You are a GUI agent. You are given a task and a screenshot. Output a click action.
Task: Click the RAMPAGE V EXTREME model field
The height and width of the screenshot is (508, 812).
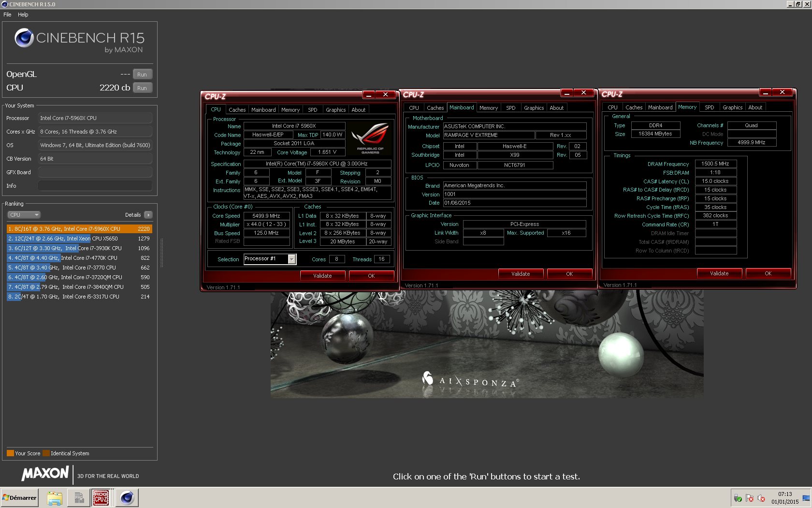[x=489, y=135]
